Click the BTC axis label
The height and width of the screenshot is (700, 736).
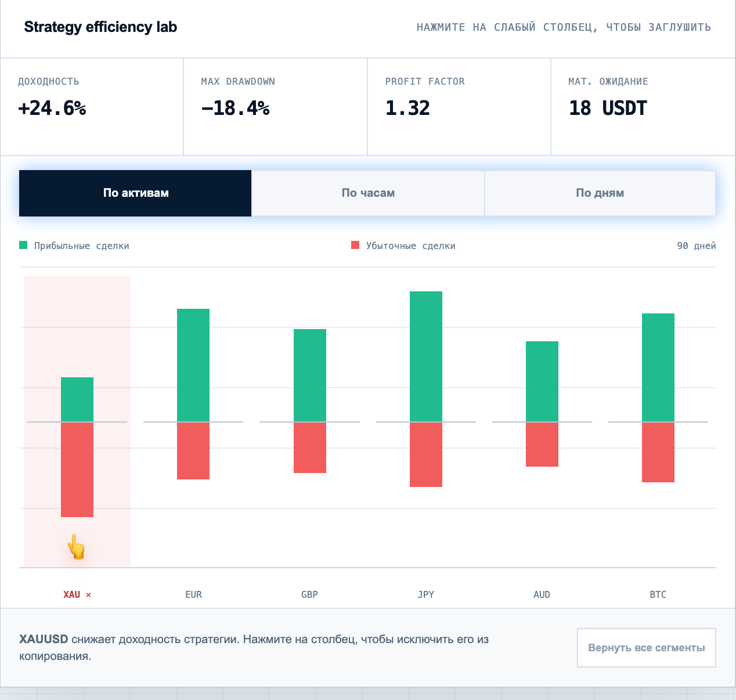tap(658, 594)
